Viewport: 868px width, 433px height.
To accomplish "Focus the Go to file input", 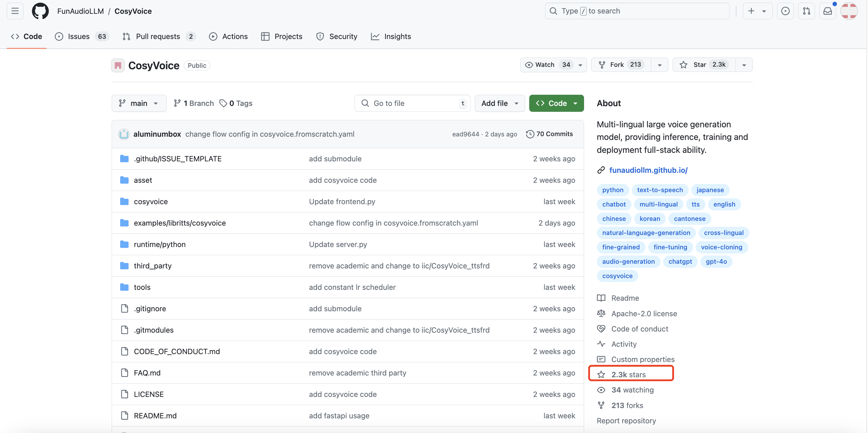I will [412, 103].
